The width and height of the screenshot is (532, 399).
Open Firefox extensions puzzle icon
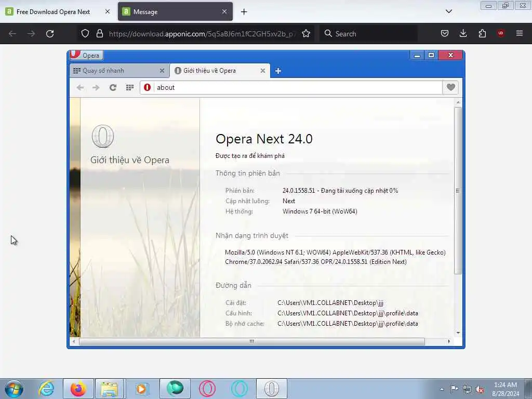[482, 34]
